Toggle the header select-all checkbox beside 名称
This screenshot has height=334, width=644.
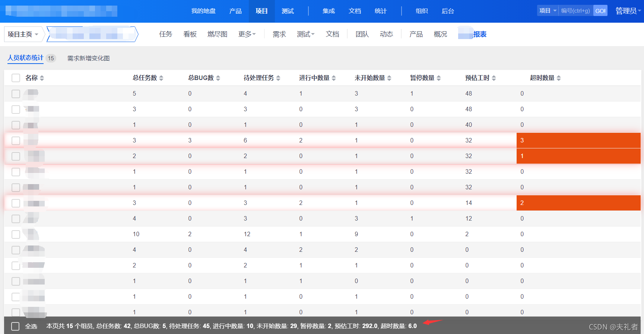tap(16, 78)
